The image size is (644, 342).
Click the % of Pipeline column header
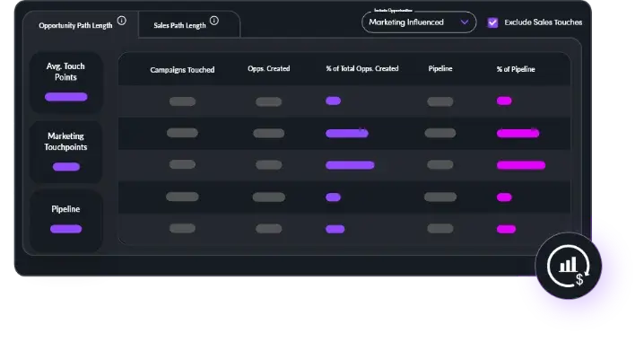(516, 69)
